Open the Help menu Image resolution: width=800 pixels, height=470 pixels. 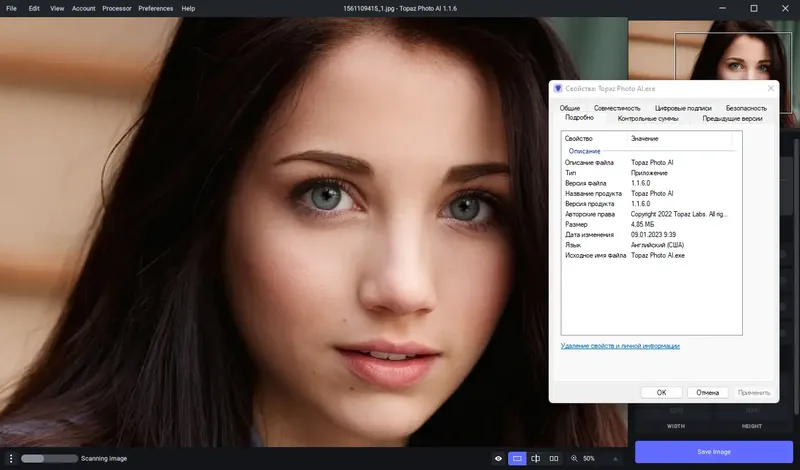[x=188, y=8]
